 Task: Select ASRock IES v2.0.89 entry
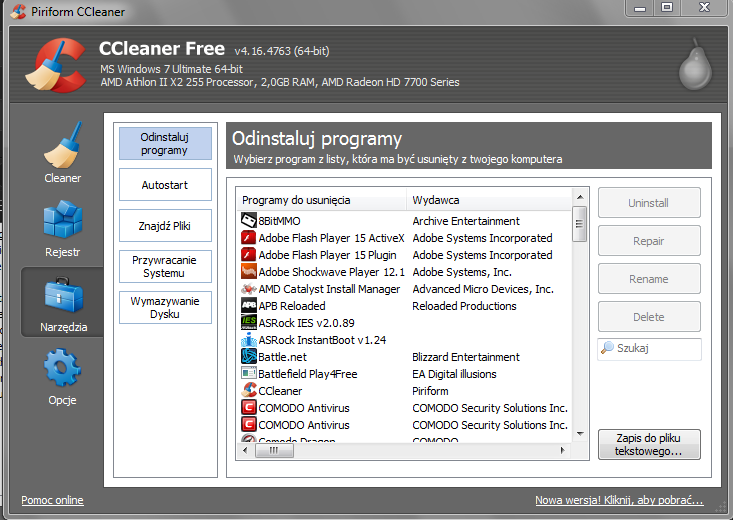click(306, 323)
